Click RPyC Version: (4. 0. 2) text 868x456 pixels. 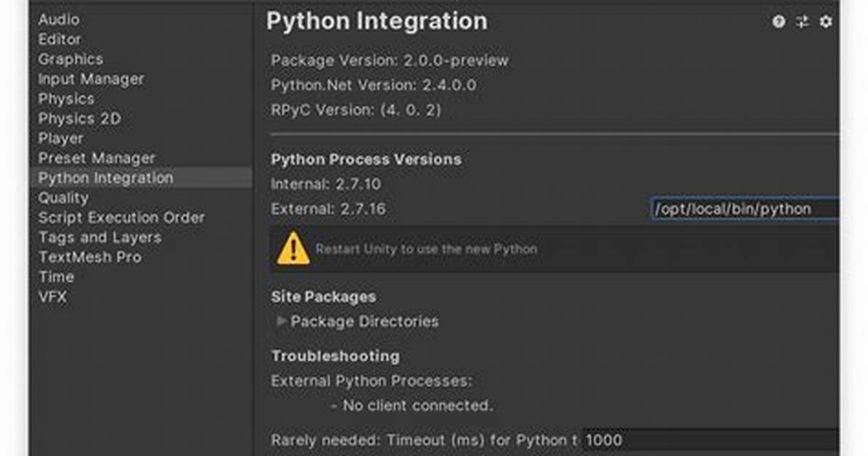click(356, 110)
